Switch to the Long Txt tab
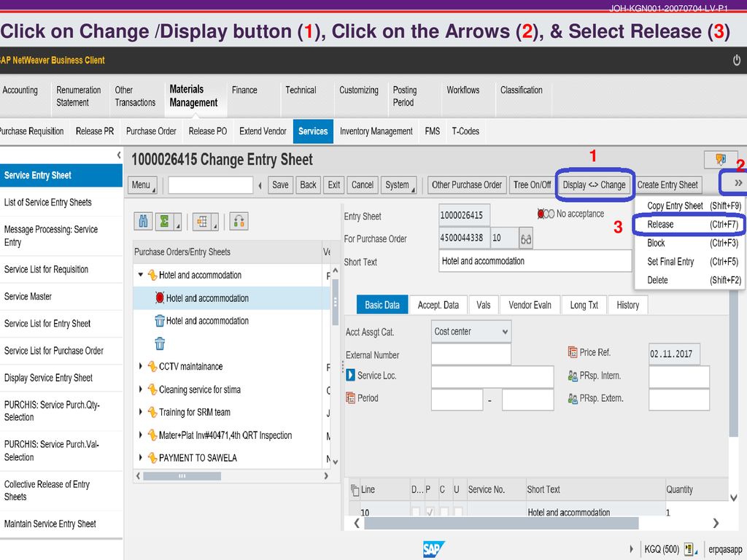This screenshot has width=747, height=560. click(x=584, y=306)
